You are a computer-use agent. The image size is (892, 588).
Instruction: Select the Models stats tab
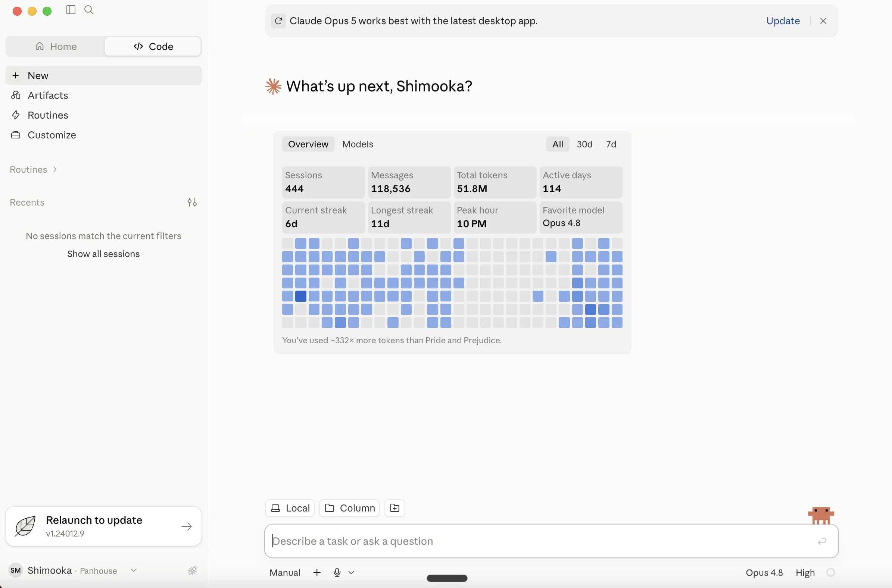pos(358,144)
